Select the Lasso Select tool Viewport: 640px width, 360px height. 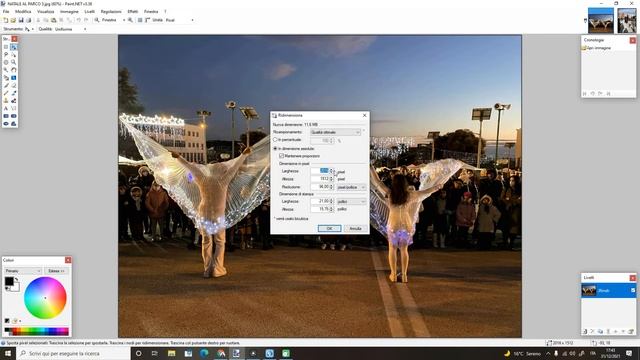[6, 54]
